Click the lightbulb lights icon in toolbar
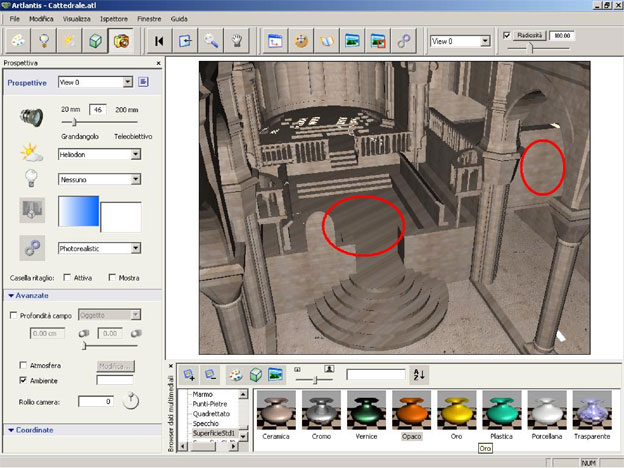 45,41
